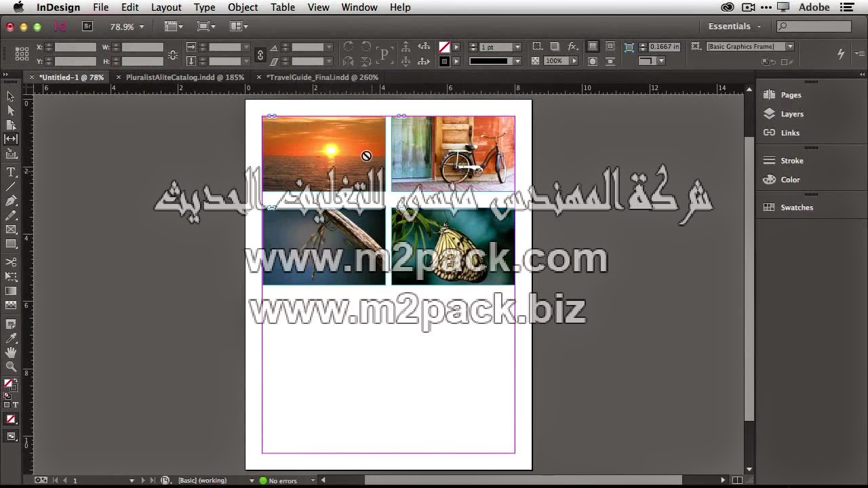
Task: Open the Arrange Documents dropdown
Action: pyautogui.click(x=239, y=26)
